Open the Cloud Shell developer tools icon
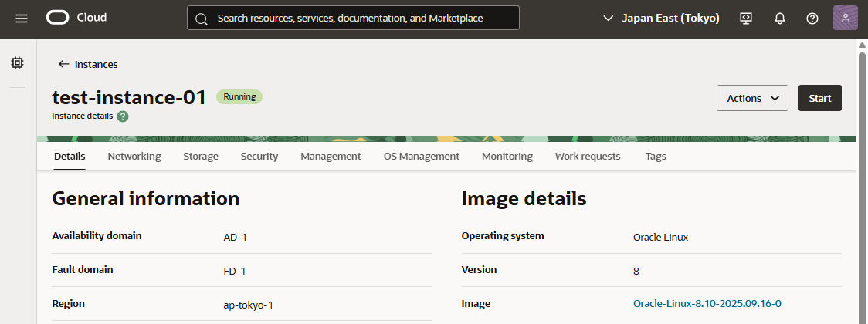868x324 pixels. pos(745,18)
